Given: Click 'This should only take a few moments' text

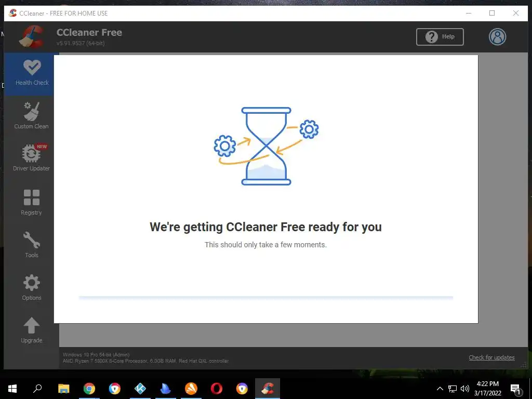Looking at the screenshot, I should 265,245.
